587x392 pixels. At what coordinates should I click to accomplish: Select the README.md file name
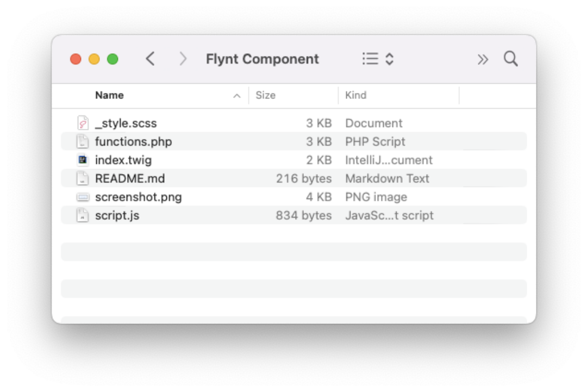tap(130, 178)
